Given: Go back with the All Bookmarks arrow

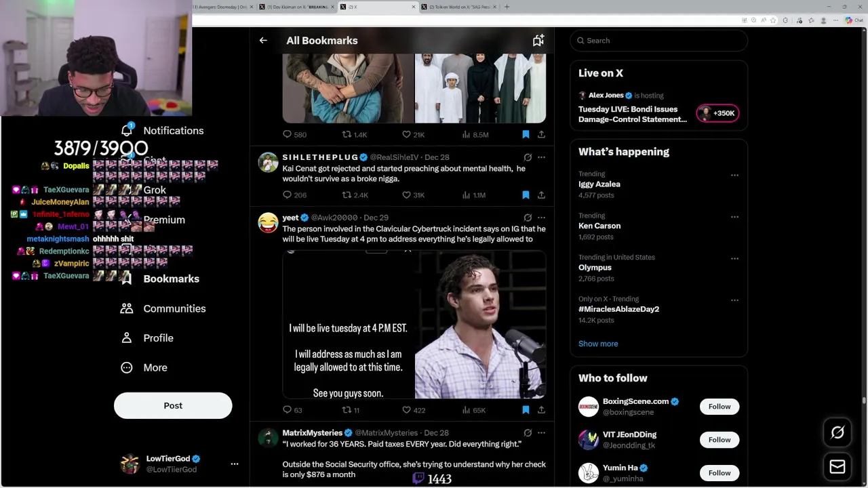Looking at the screenshot, I should [263, 41].
